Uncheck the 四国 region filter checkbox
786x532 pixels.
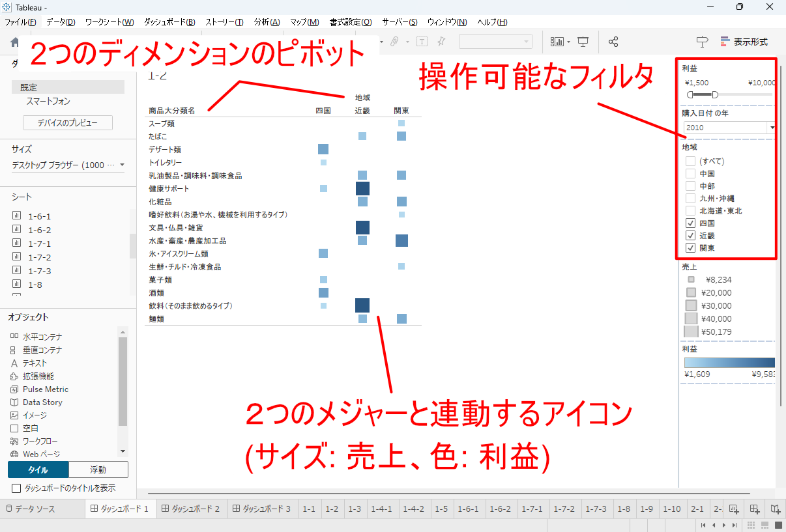click(690, 223)
